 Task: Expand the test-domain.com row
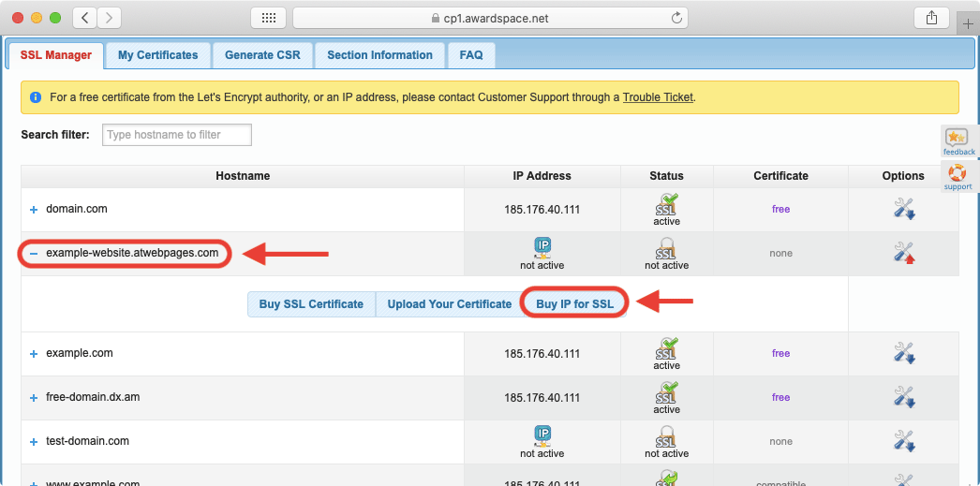[x=34, y=442]
